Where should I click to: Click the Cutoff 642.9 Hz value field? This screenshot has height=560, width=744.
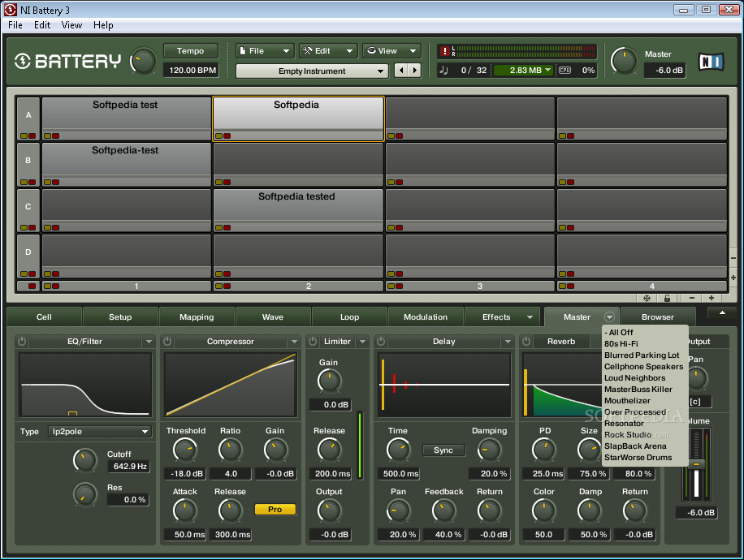point(129,467)
